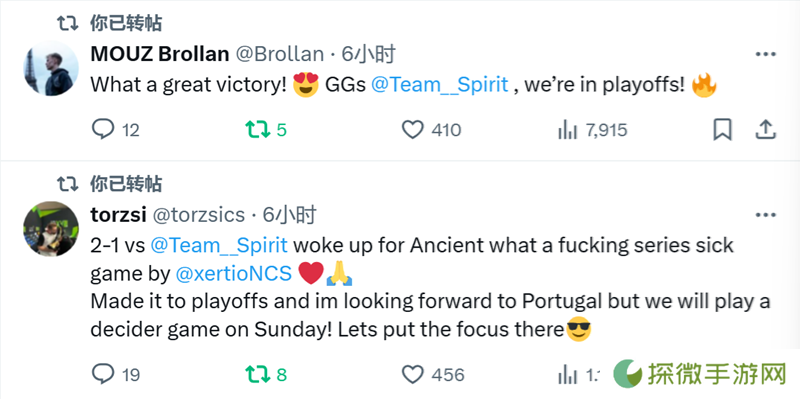This screenshot has height=399, width=800.
Task: Reply to the torzsi tweet
Action: (115, 375)
